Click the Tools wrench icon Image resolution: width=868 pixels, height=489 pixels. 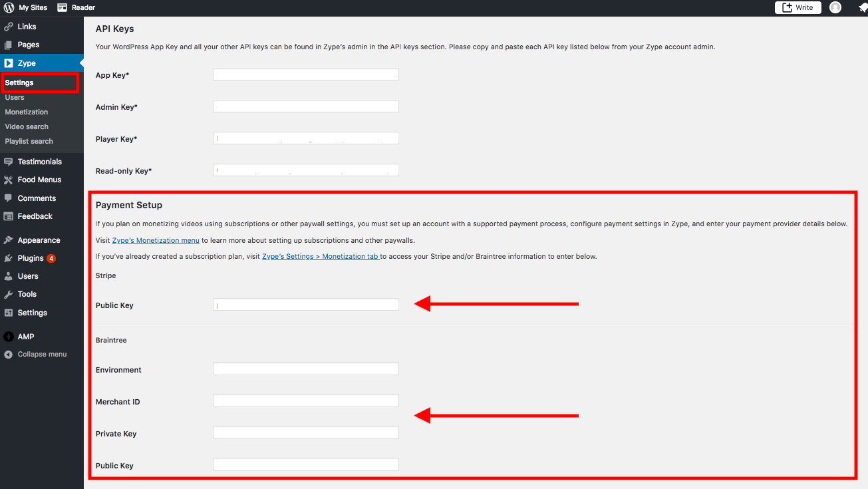point(8,294)
